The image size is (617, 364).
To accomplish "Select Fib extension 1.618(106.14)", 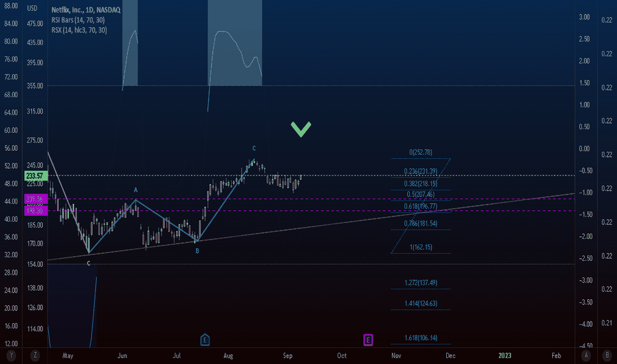I will tap(420, 338).
